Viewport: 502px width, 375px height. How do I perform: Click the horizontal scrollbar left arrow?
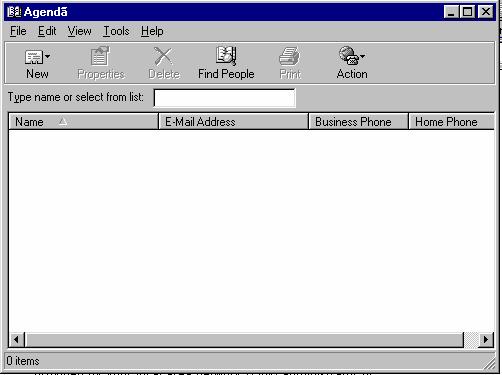pos(16,340)
